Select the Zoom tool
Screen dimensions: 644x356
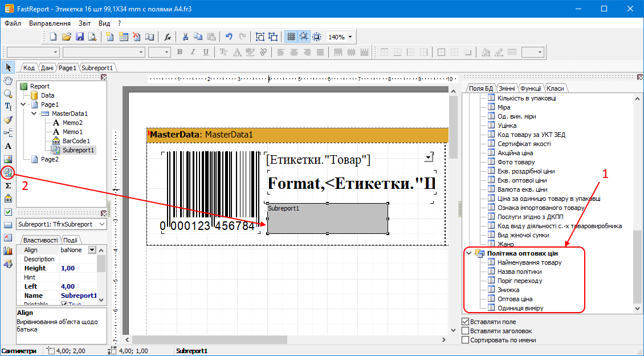(7, 93)
